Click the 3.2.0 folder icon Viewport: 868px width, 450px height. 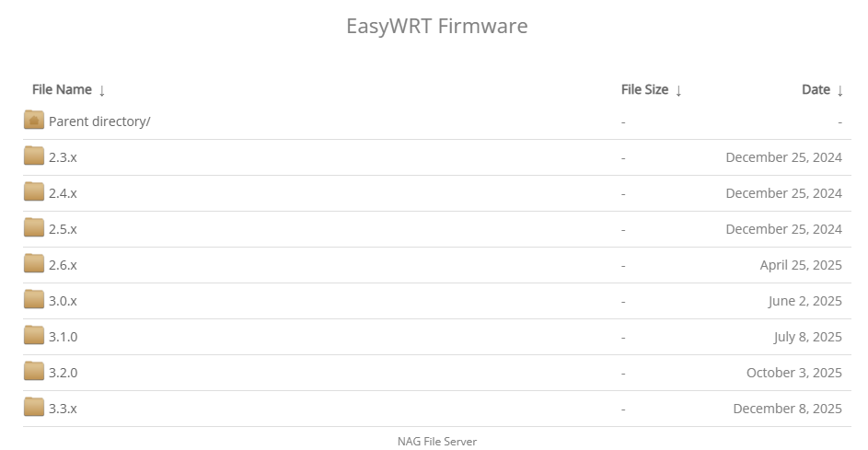tap(34, 372)
